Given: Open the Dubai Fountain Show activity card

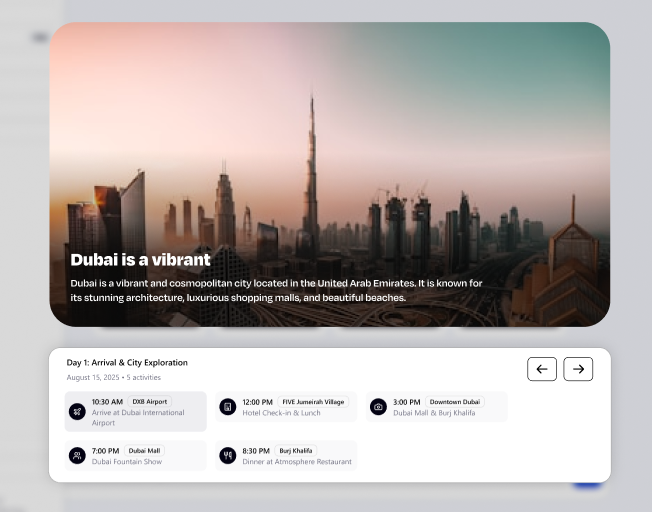Looking at the screenshot, I should point(136,455).
